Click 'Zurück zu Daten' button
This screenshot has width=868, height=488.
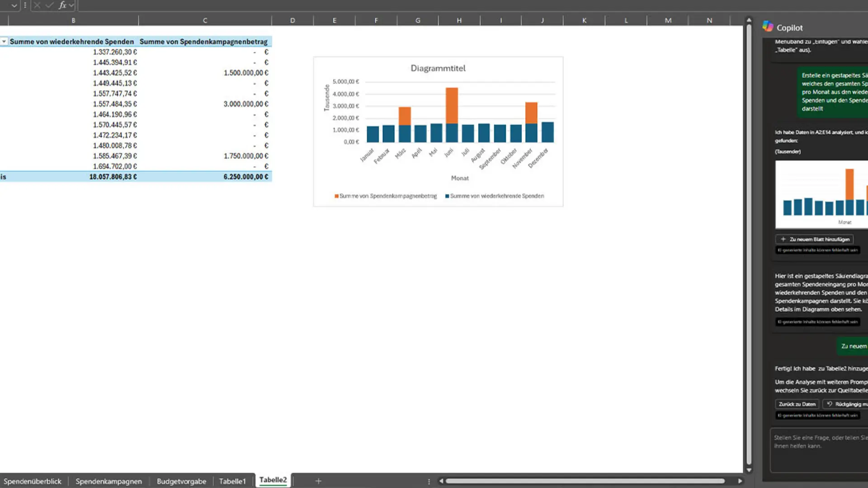pyautogui.click(x=797, y=404)
